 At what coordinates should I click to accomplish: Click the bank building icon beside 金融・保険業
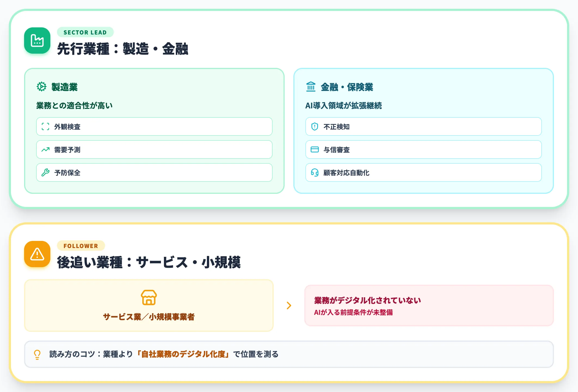(x=311, y=87)
